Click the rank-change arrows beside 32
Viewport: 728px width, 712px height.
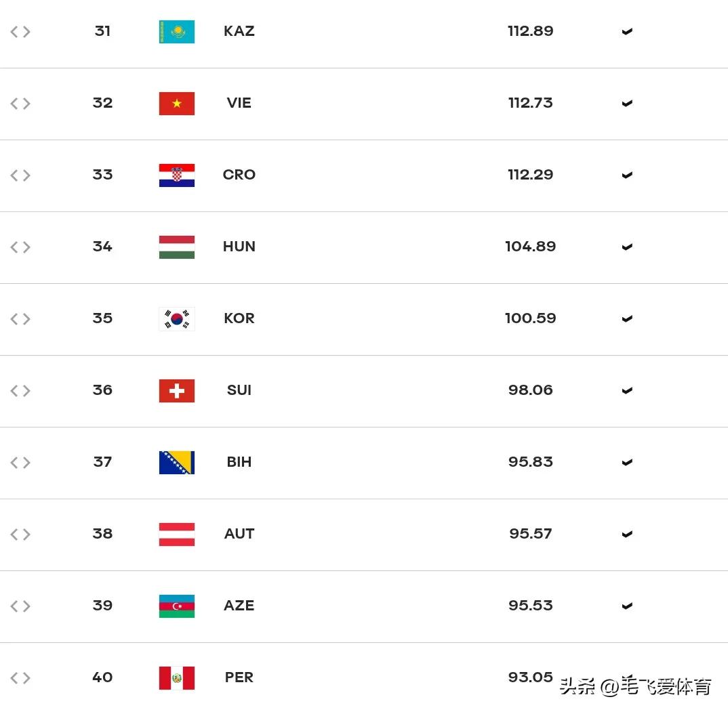click(x=20, y=104)
